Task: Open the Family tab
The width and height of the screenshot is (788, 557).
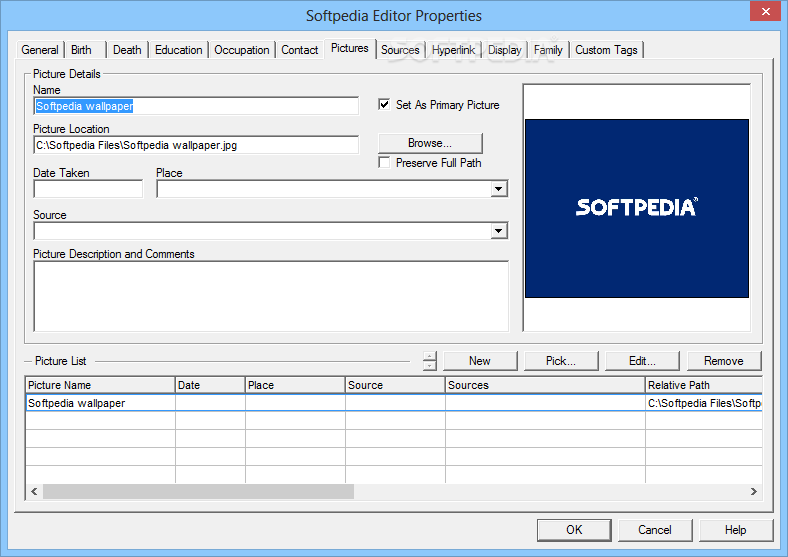Action: coord(548,50)
